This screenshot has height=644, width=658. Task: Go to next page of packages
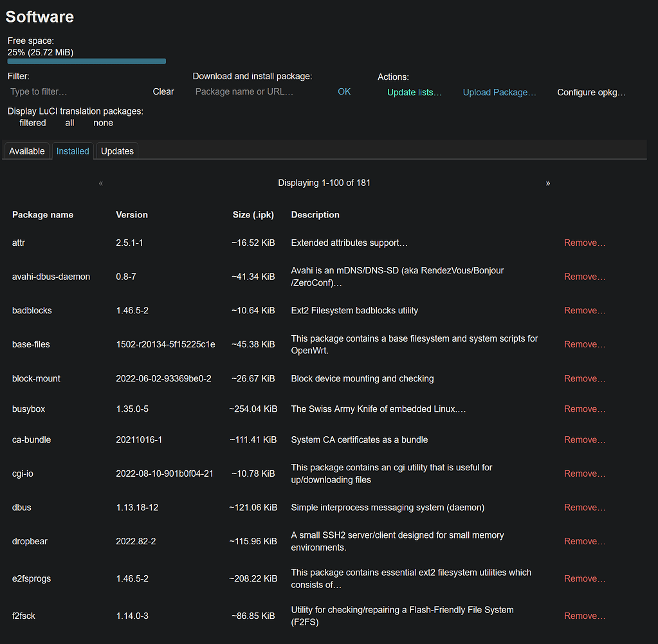548,183
